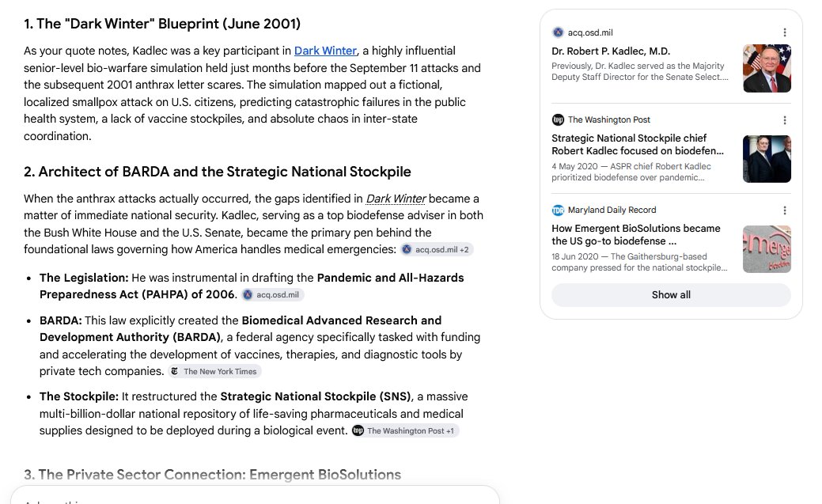Click the acq.osd.mil +2 citation chip
Viewport: 822px width, 504px height.
pyautogui.click(x=436, y=250)
